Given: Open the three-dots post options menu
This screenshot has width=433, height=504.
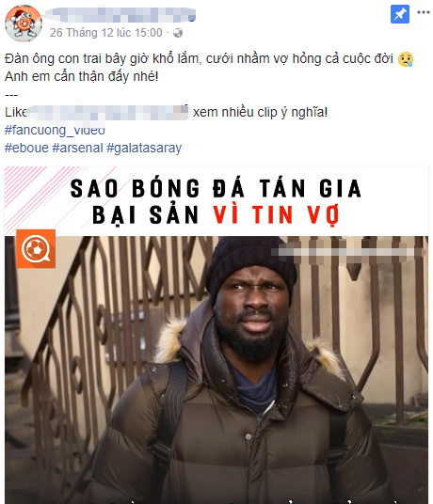Looking at the screenshot, I should click(x=424, y=12).
